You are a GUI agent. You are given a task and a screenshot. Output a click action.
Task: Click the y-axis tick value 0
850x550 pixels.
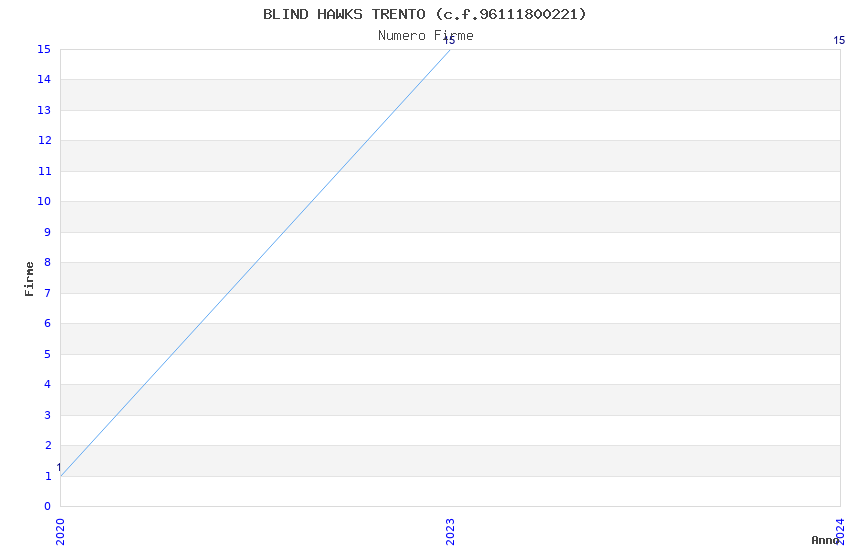click(48, 506)
